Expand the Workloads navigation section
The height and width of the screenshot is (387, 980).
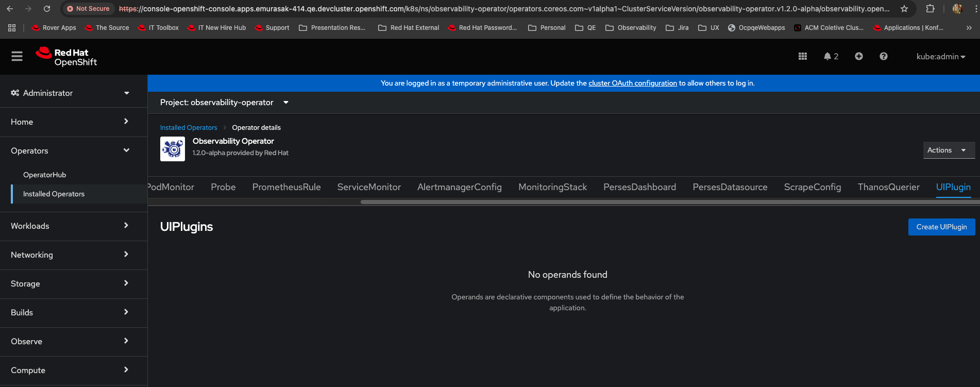74,226
